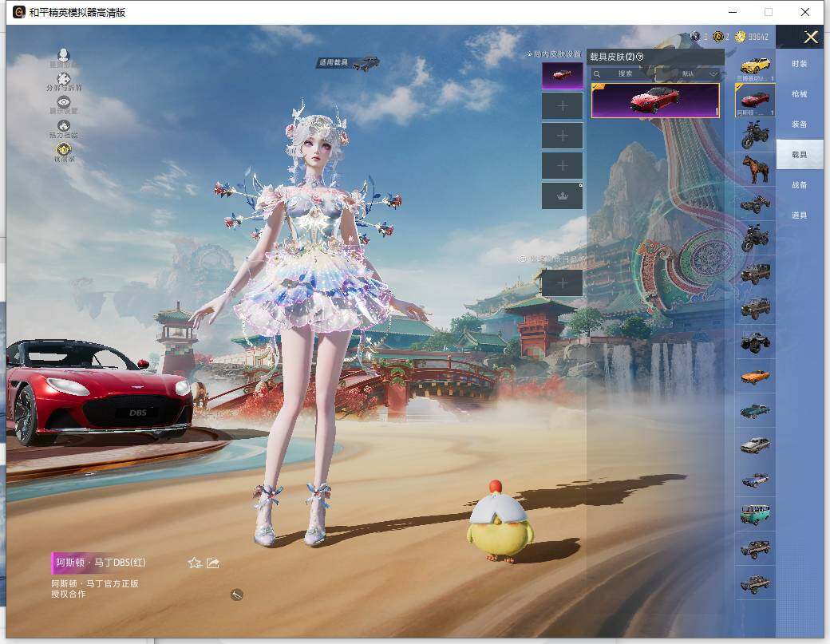Select the brown horse in vehicle list
Viewport: 830px width, 644px height.
coord(755,168)
